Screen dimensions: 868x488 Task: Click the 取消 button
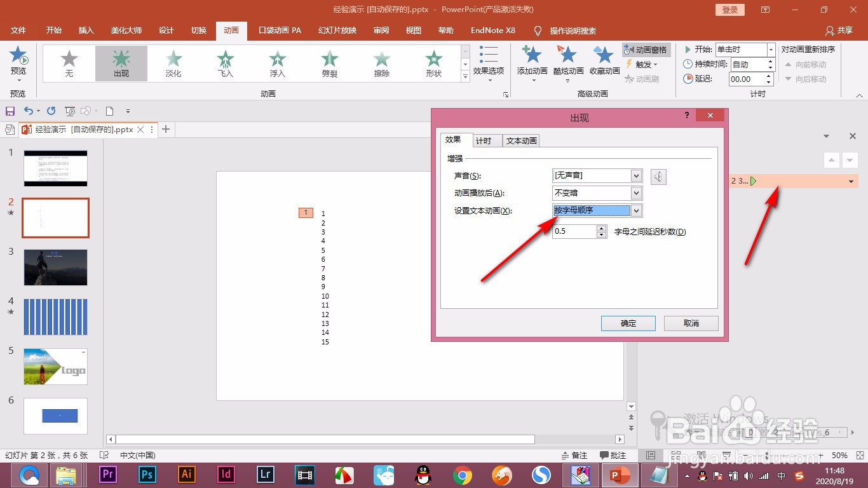click(x=691, y=323)
